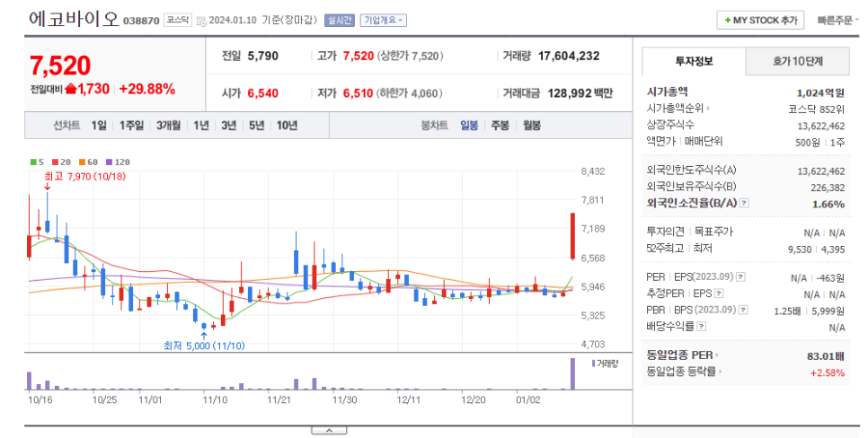This screenshot has height=438, width=868.
Task: Select the 3년 line chart period
Action: 228,126
